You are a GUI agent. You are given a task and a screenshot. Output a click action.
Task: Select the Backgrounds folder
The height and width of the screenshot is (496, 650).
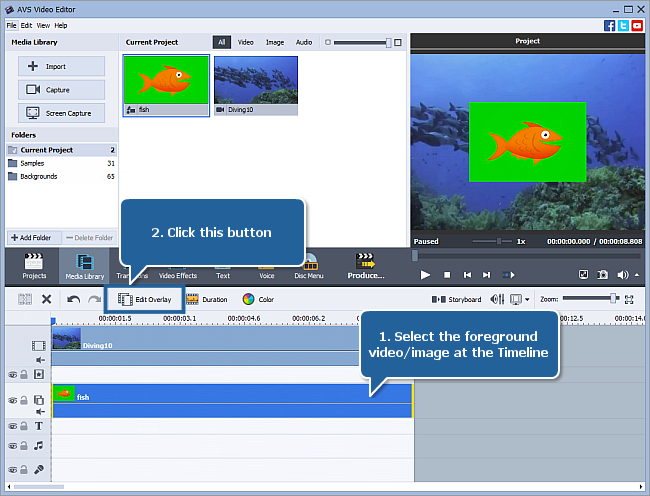(x=61, y=177)
